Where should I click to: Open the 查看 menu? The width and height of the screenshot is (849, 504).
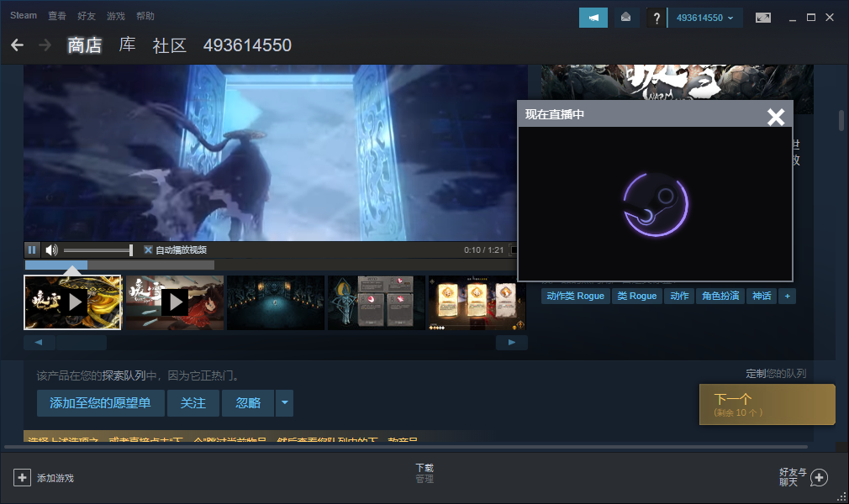[57, 16]
